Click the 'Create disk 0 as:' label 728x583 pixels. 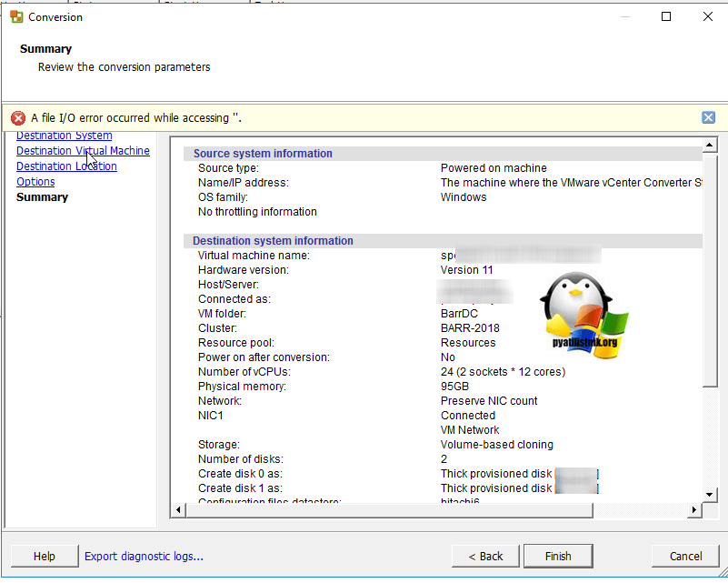tap(240, 474)
